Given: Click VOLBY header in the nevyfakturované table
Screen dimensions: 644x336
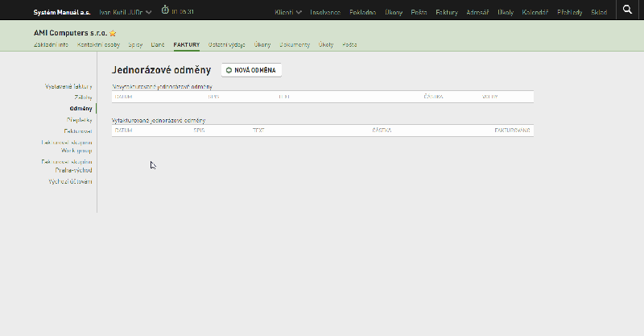Looking at the screenshot, I should (x=490, y=97).
